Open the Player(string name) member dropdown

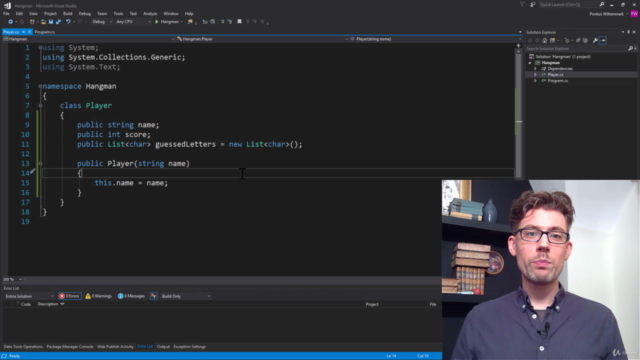435,39
